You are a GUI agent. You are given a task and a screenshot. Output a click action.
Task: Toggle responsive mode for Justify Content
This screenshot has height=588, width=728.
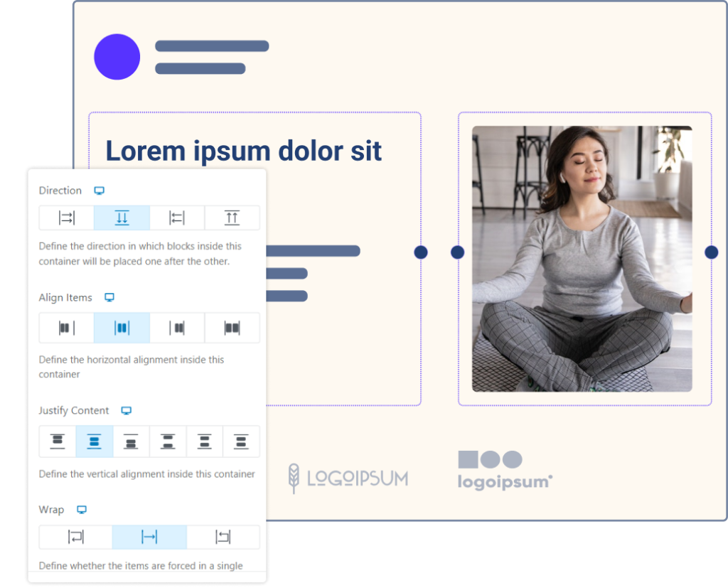point(127,410)
